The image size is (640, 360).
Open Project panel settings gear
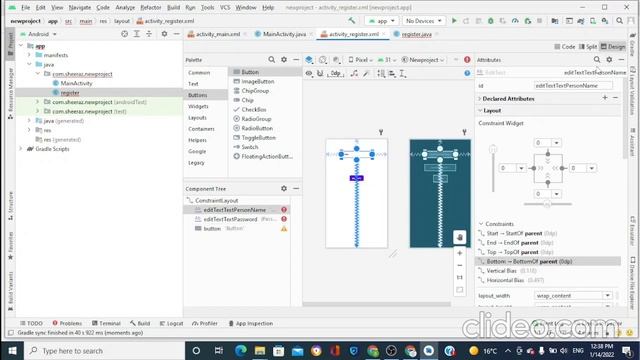click(x=164, y=34)
